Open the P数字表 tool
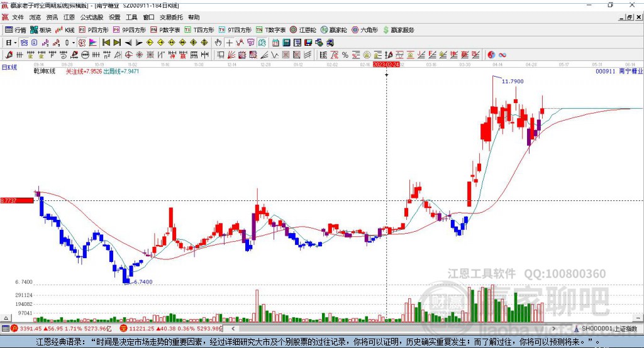 (x=165, y=30)
